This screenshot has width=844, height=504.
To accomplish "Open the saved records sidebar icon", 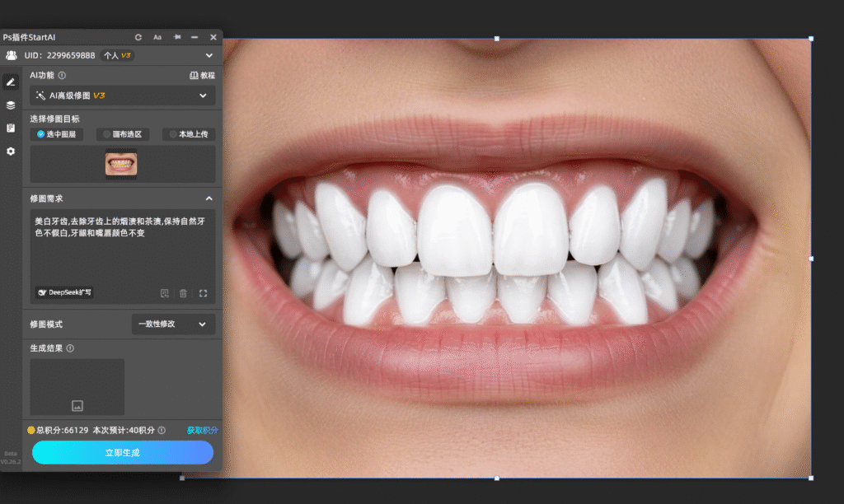I will coord(11,128).
